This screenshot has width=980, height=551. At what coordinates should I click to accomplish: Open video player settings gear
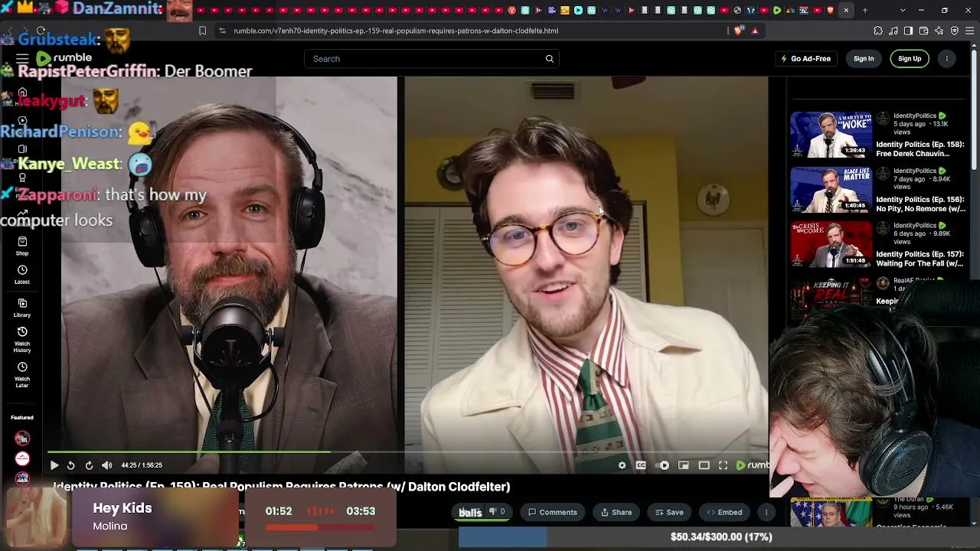click(x=622, y=465)
